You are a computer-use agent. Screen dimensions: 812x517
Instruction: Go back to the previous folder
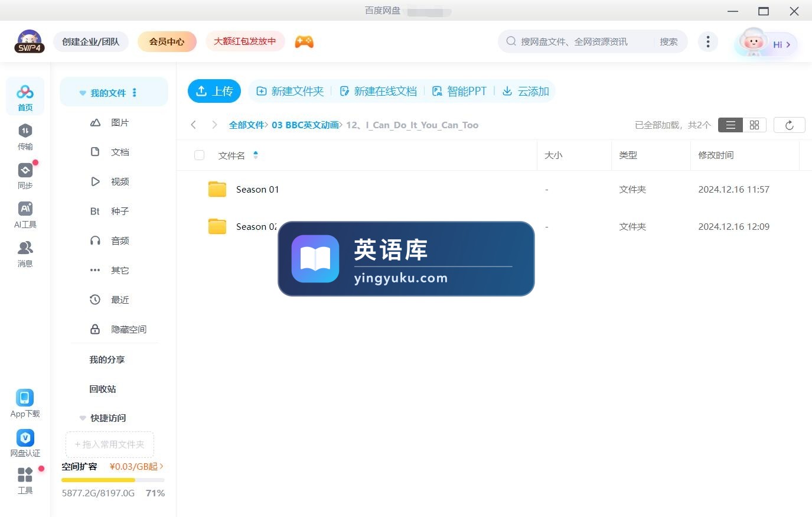(x=193, y=125)
